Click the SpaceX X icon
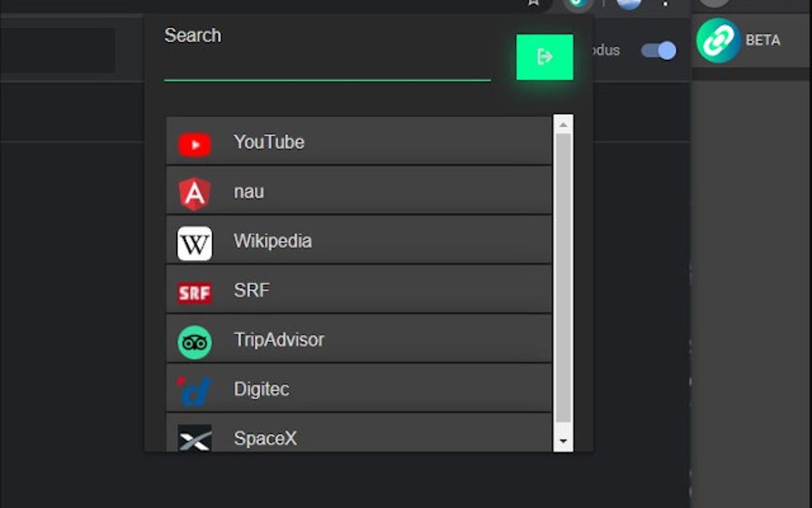The height and width of the screenshot is (508, 812). pyautogui.click(x=196, y=438)
